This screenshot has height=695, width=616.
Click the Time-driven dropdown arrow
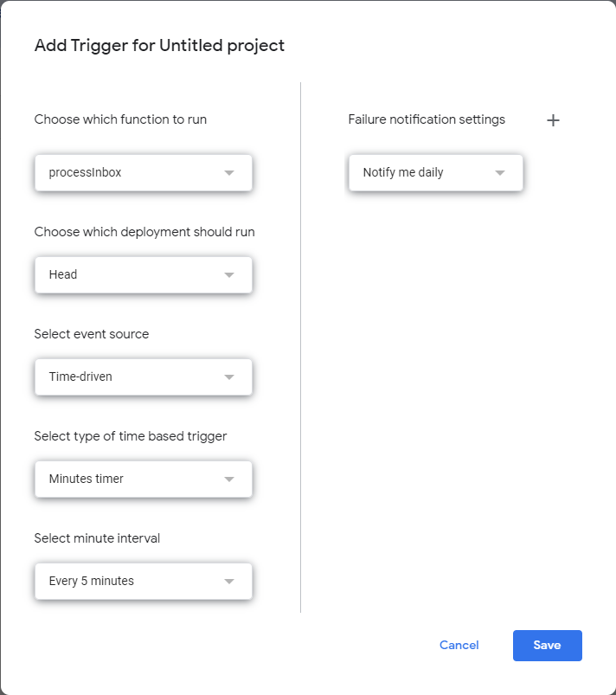tap(229, 377)
